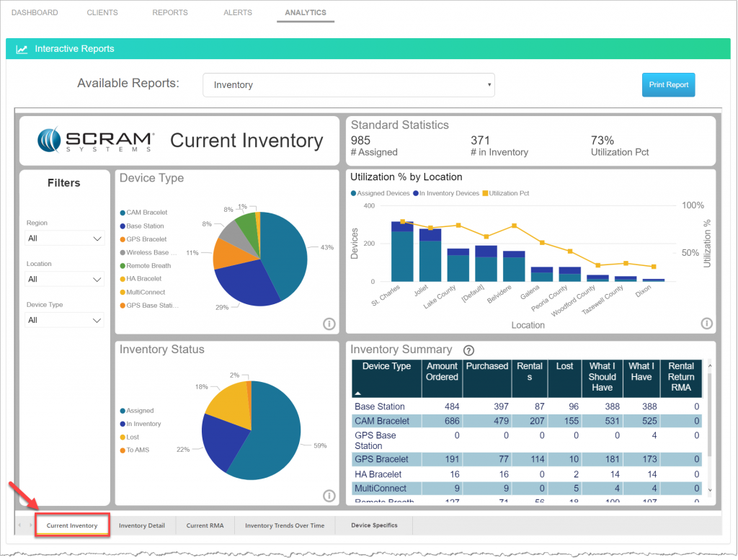Screen dimensions: 738x560
Task: Toggle the In Inventory Devices legend entry
Action: pos(445,193)
